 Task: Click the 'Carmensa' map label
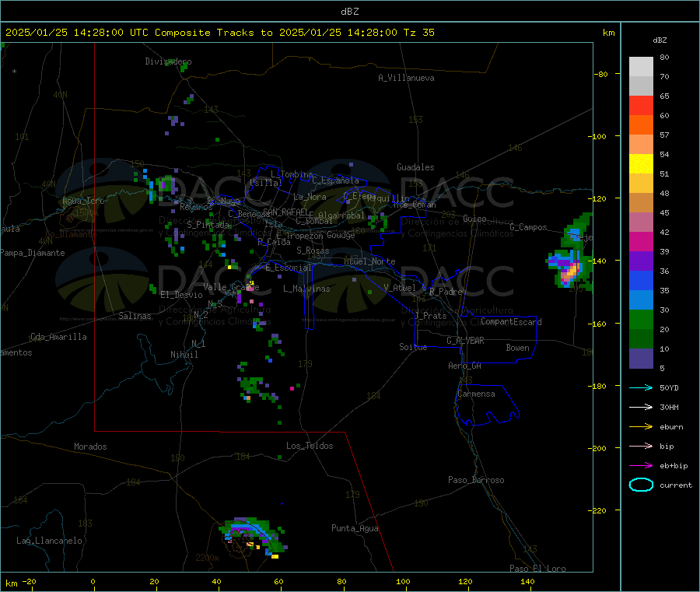pos(476,394)
